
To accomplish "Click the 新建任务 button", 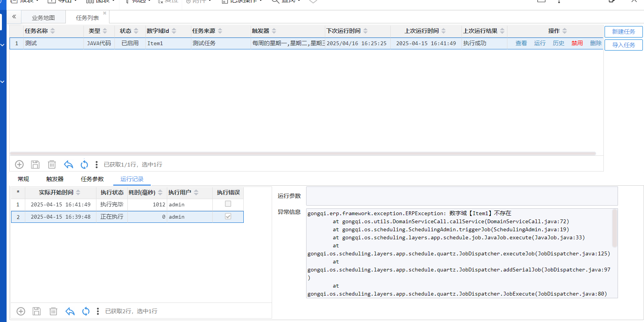I will point(623,32).
